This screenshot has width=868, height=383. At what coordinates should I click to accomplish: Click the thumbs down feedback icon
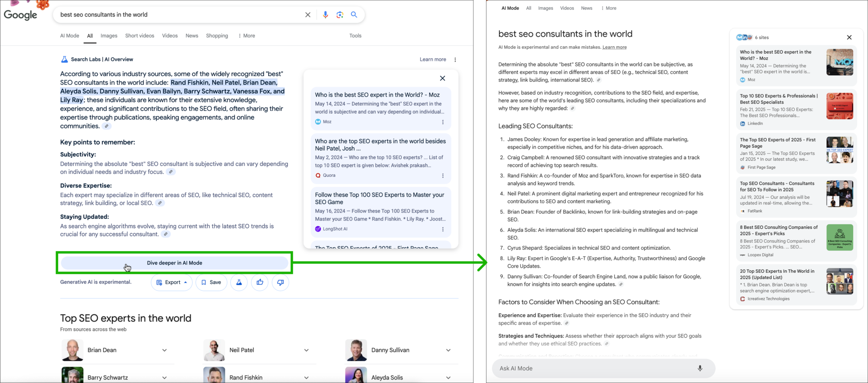point(280,282)
